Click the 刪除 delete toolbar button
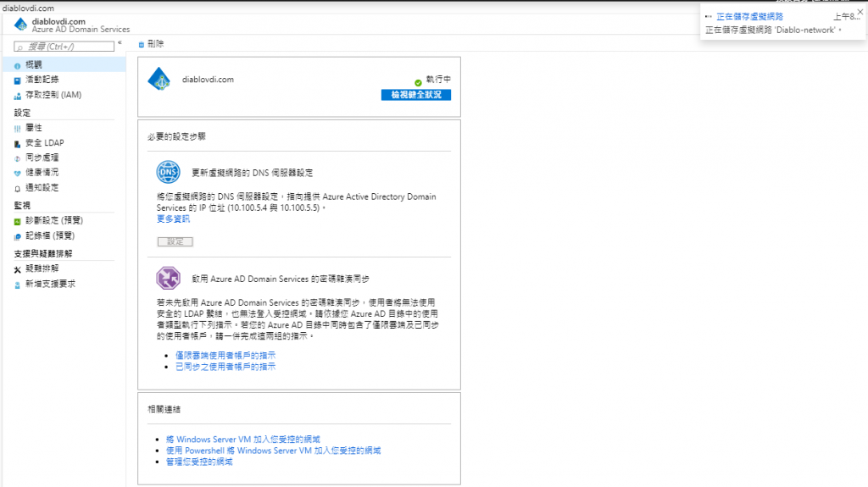The width and height of the screenshot is (868, 487). [151, 44]
